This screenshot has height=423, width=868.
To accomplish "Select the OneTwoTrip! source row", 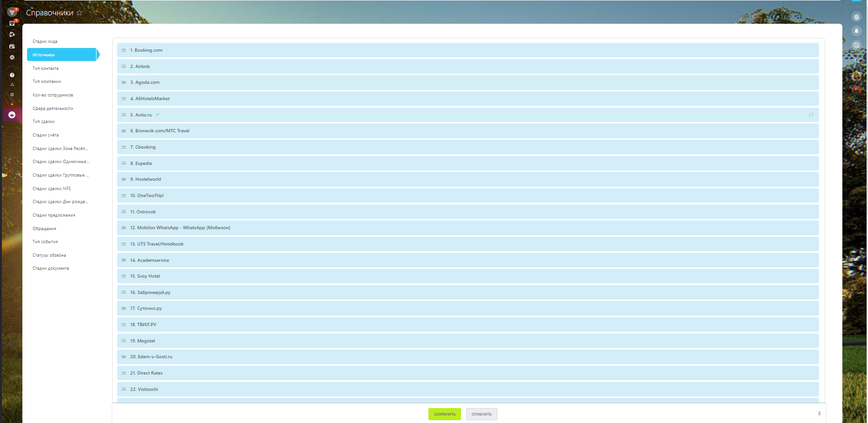I will [x=468, y=196].
